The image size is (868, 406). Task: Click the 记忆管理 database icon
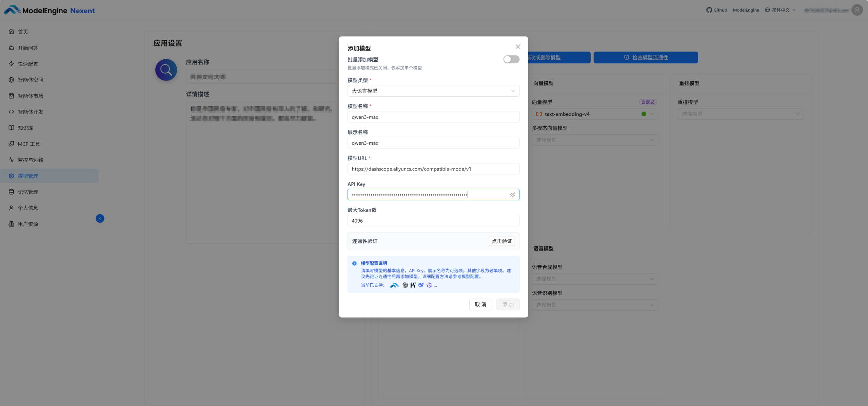click(x=12, y=191)
